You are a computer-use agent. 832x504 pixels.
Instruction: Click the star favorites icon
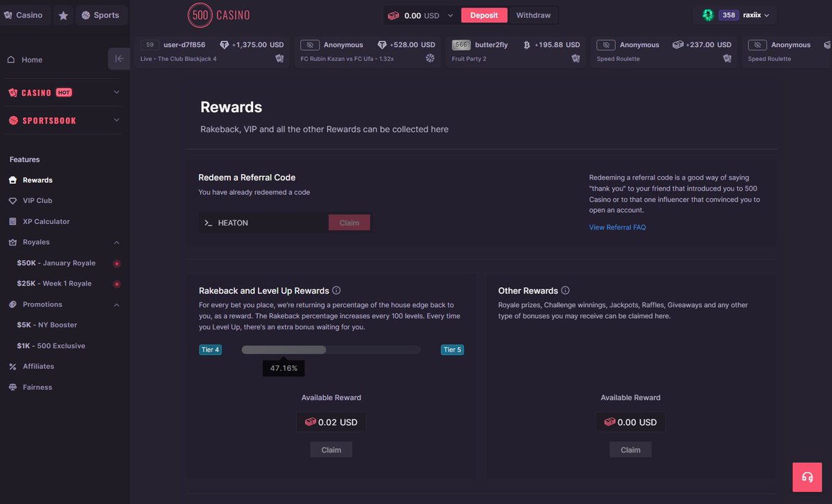pyautogui.click(x=63, y=15)
